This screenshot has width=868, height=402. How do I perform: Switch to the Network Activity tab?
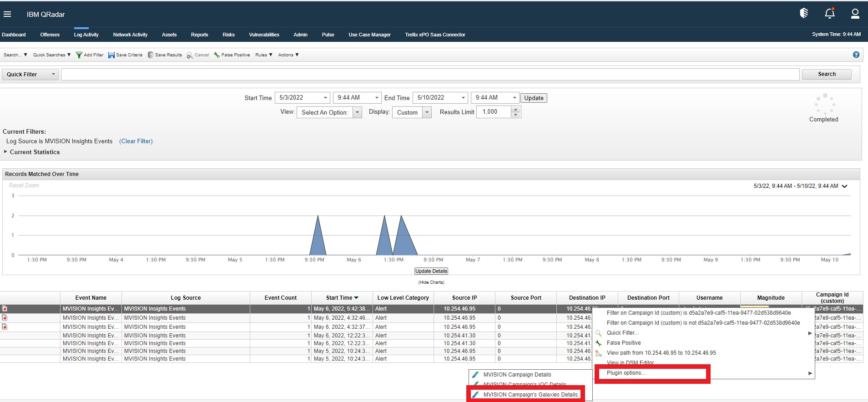[130, 35]
